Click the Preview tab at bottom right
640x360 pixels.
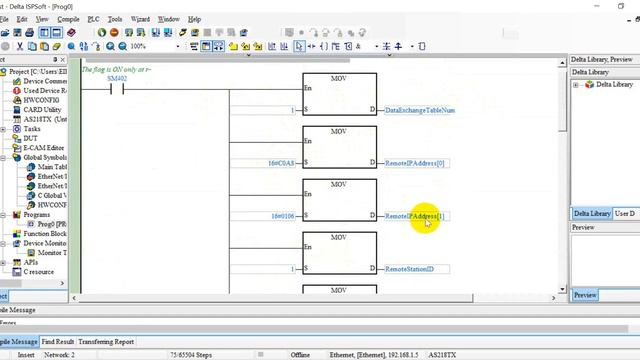click(585, 295)
